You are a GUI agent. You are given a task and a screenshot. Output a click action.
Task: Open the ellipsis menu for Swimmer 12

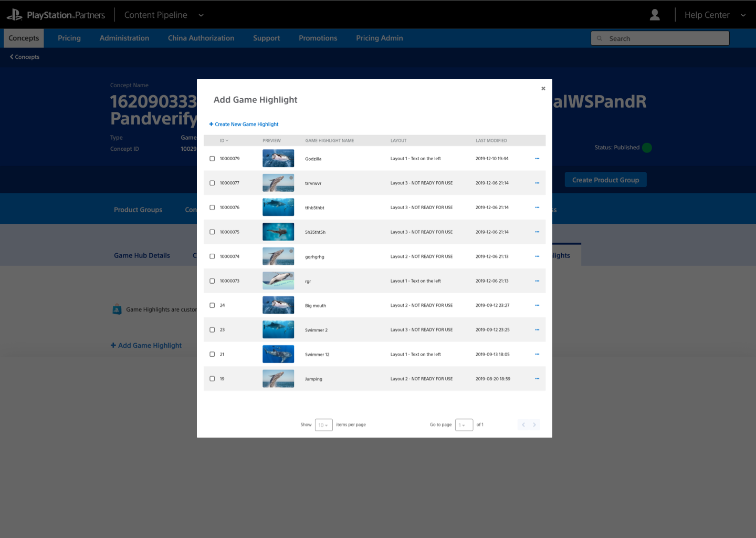pyautogui.click(x=537, y=354)
